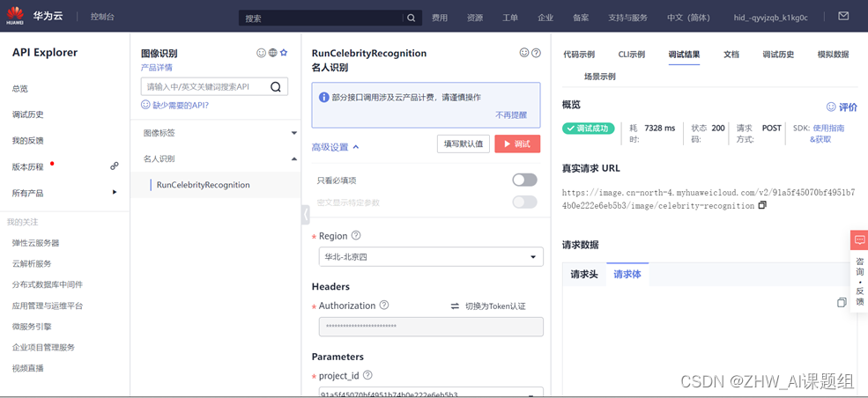The height and width of the screenshot is (398, 868).
Task: Click the link icon next to 版本历程
Action: point(115,166)
